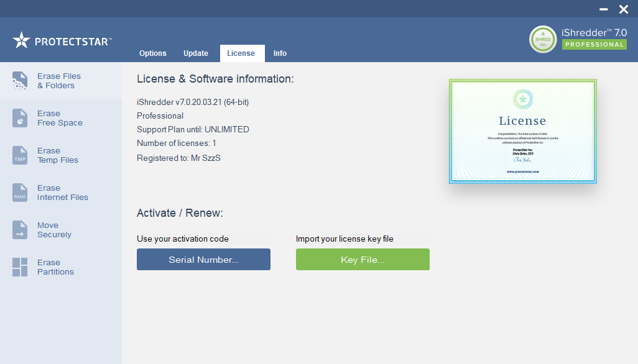
Task: Select the Erase Free Space label
Action: [60, 118]
